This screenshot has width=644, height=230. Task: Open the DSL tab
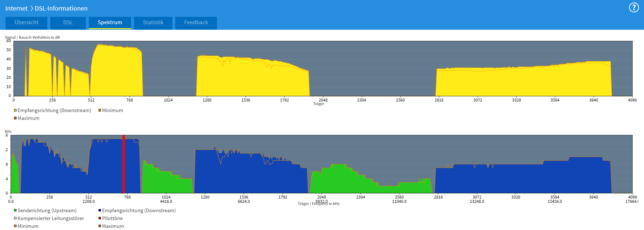68,22
